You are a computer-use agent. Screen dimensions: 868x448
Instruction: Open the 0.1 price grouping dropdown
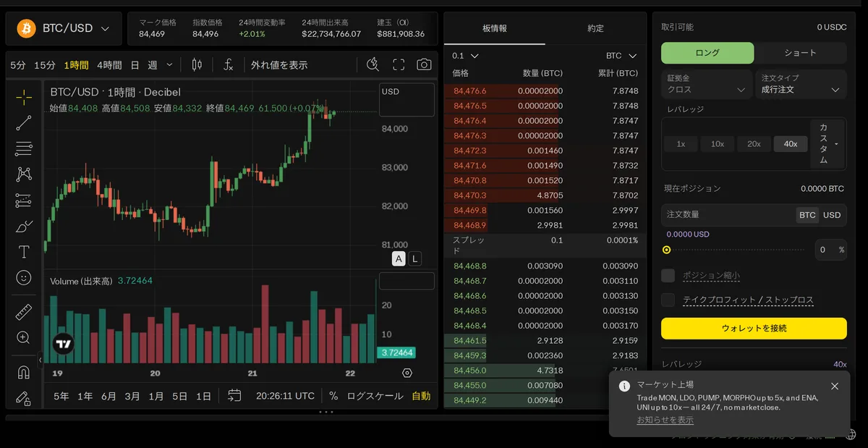[x=465, y=56]
